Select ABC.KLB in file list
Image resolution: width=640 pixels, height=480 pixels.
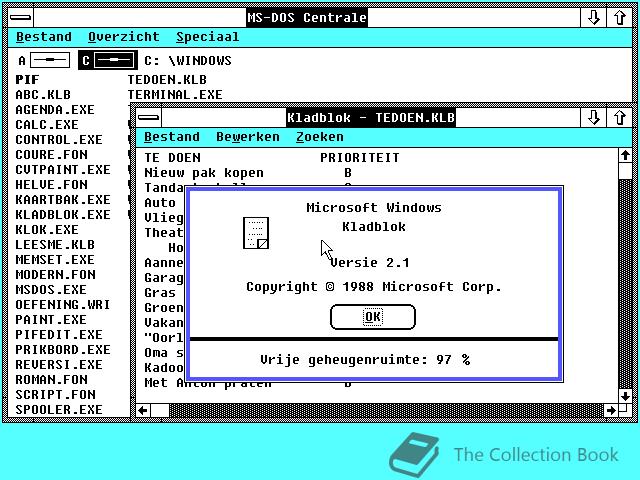tap(43, 95)
